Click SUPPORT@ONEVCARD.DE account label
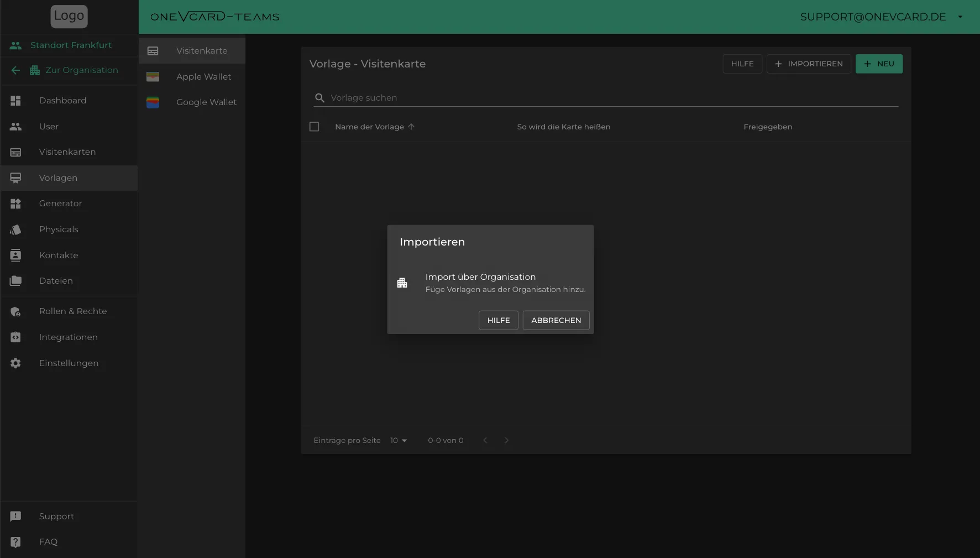Image resolution: width=980 pixels, height=558 pixels. 873,17
